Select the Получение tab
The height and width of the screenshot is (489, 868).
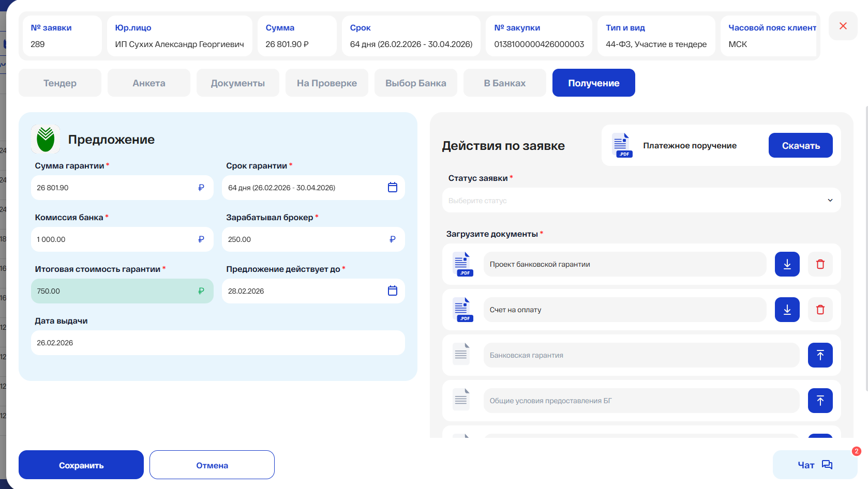click(x=594, y=83)
